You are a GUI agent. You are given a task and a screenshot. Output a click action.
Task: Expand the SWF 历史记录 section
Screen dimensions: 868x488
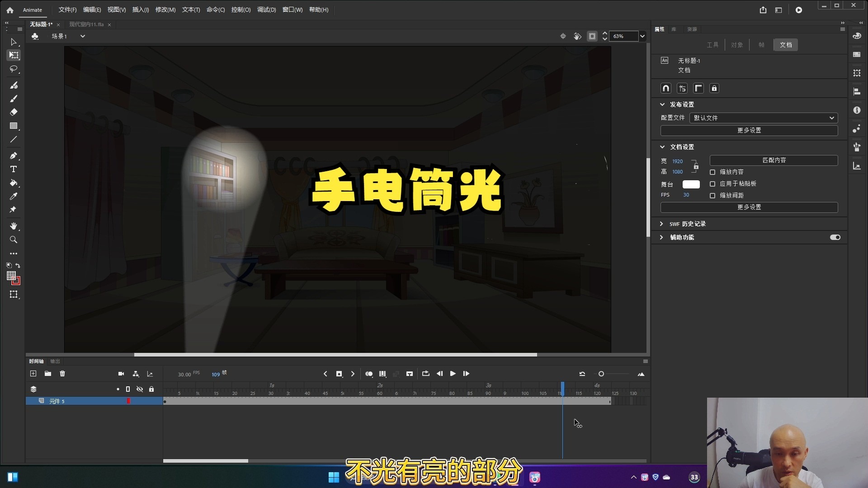click(661, 223)
